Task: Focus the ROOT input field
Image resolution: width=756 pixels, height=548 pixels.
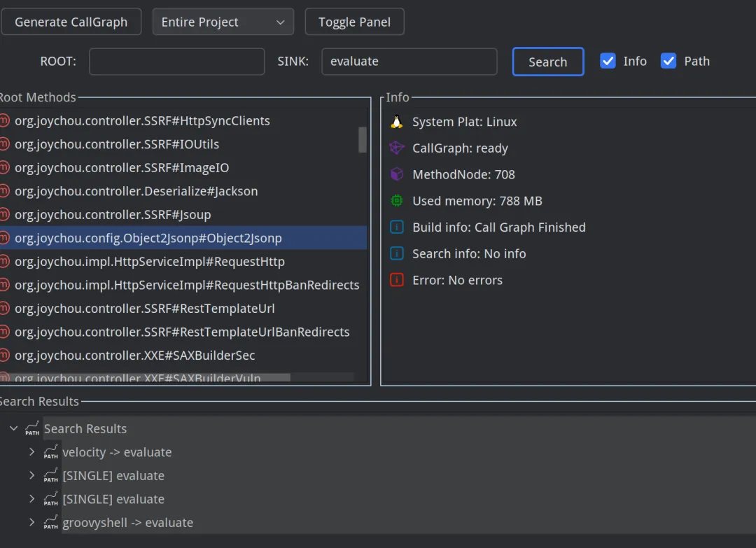Action: (x=176, y=62)
